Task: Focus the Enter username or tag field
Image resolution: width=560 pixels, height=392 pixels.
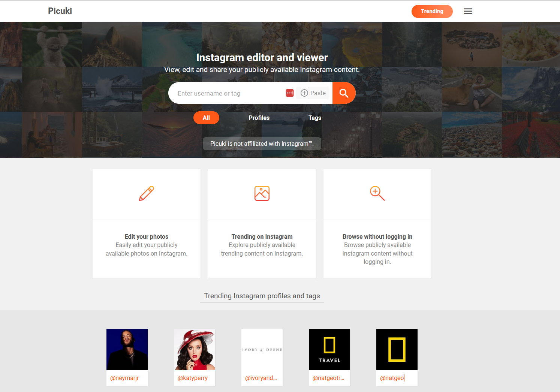Action: coord(229,93)
